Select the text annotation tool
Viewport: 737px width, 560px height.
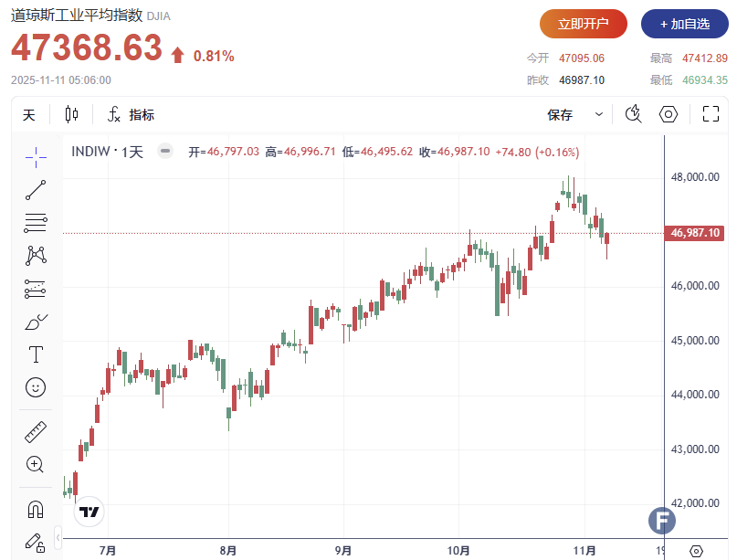(36, 354)
